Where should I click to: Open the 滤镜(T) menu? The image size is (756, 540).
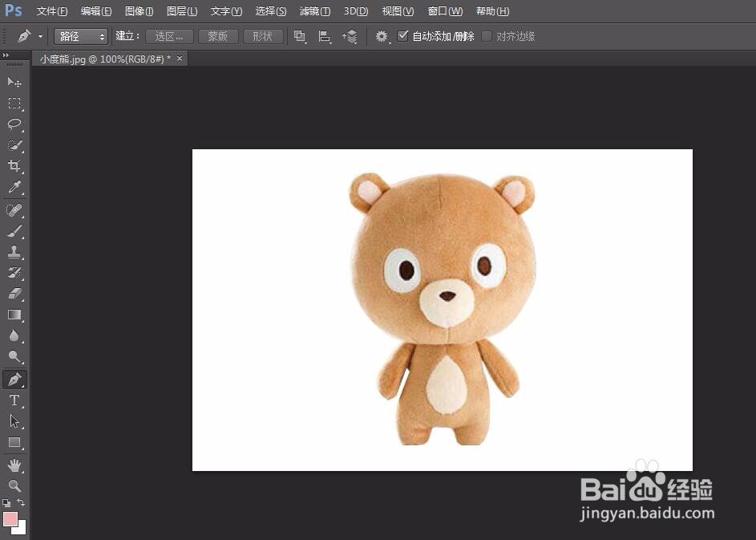click(315, 11)
